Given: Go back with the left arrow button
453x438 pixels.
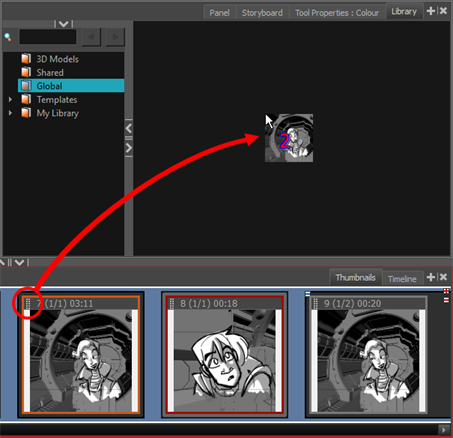Looking at the screenshot, I should click(91, 37).
